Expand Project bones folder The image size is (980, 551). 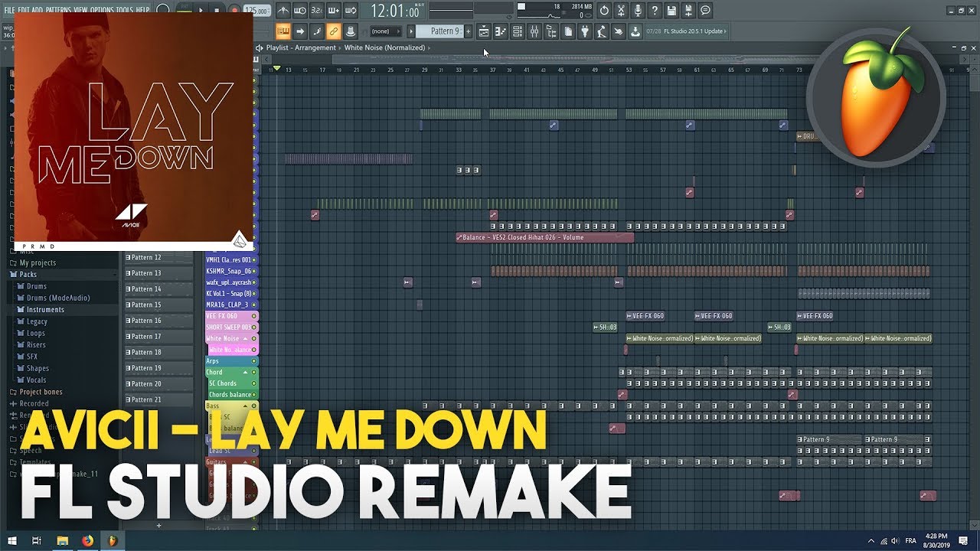pos(41,392)
